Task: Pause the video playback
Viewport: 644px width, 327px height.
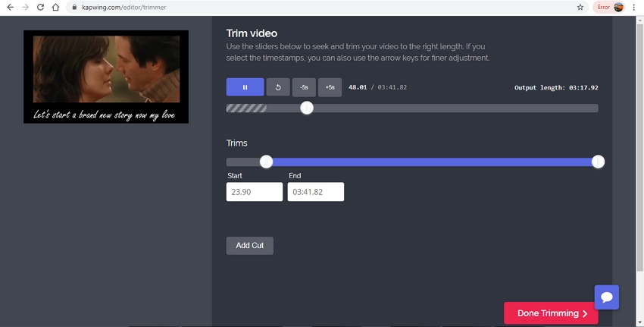Action: tap(245, 87)
